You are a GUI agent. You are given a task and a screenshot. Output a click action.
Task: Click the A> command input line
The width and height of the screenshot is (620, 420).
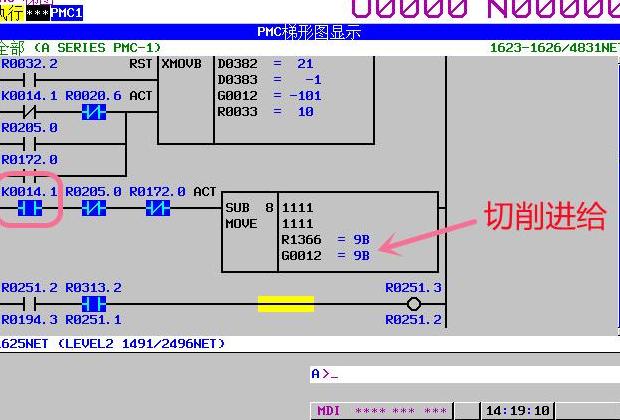click(x=465, y=374)
